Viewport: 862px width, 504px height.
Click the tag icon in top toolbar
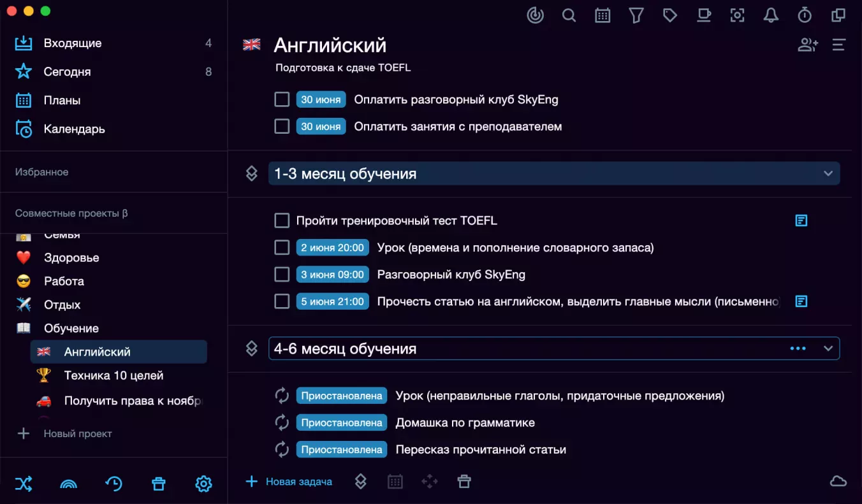pyautogui.click(x=670, y=15)
